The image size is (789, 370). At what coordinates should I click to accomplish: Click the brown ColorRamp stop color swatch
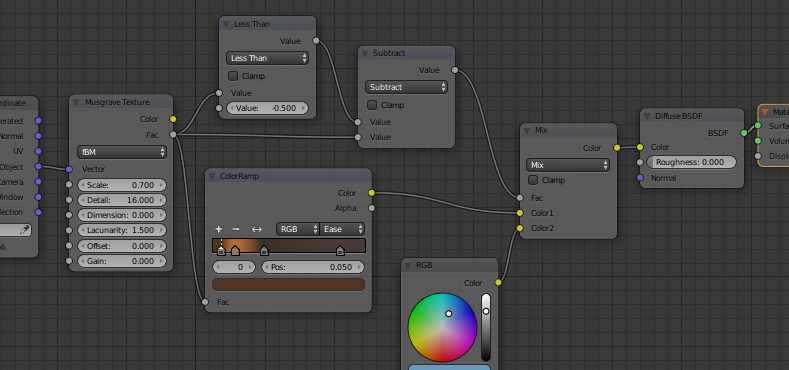coord(288,284)
